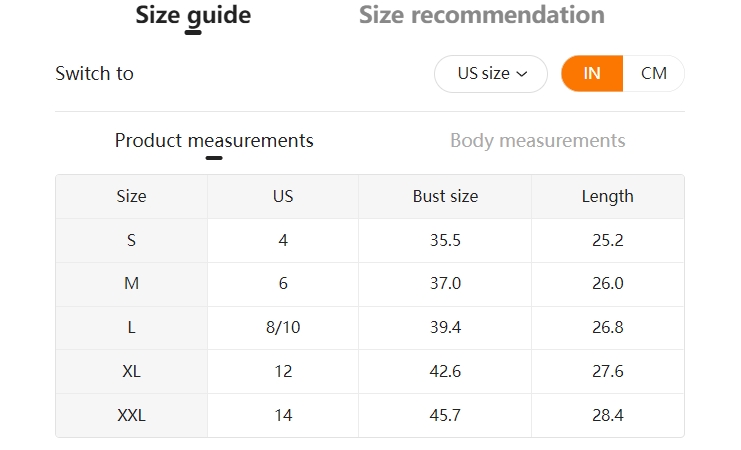Click the Bust size column header
Screen dimensions: 741x450
(x=445, y=197)
